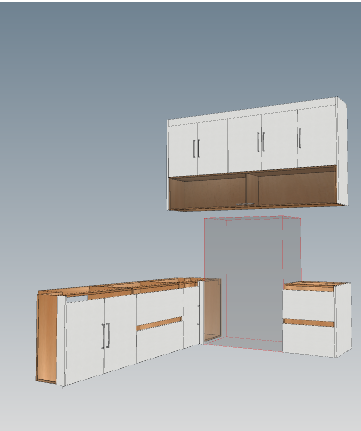Select the white right side panel of upper wall cabinet

click(x=342, y=152)
